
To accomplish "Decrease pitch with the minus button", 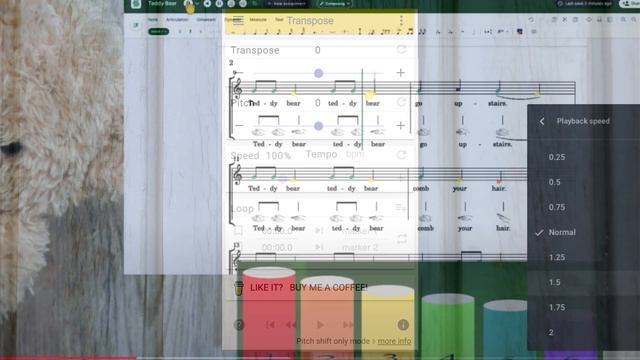I will coord(239,125).
